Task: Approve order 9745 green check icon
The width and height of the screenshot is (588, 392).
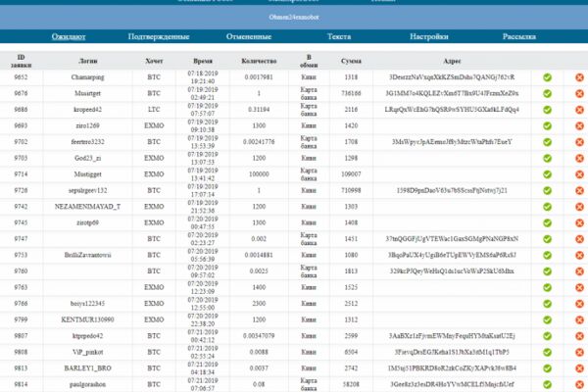Action: (x=548, y=222)
